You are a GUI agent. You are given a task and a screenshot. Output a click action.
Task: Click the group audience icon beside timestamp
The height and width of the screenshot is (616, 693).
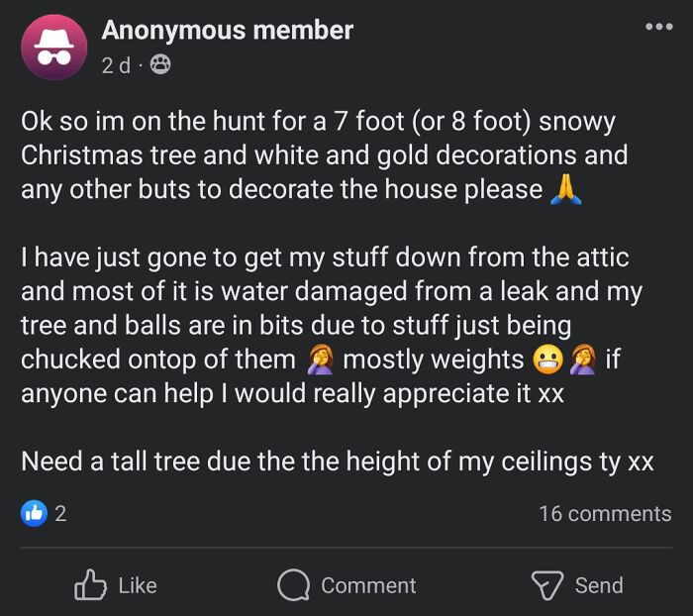(x=158, y=65)
